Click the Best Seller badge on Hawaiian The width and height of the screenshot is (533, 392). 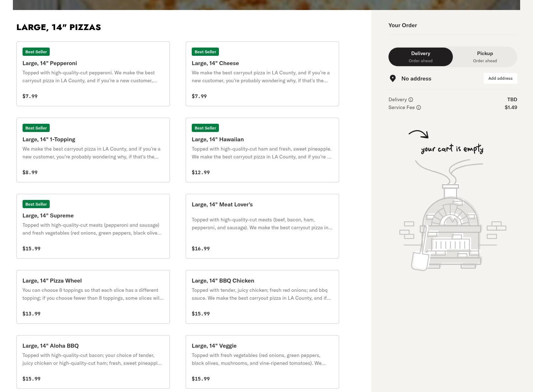(205, 128)
